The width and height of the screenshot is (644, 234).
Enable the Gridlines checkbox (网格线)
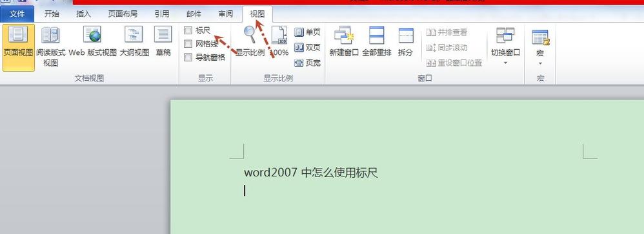coord(188,44)
